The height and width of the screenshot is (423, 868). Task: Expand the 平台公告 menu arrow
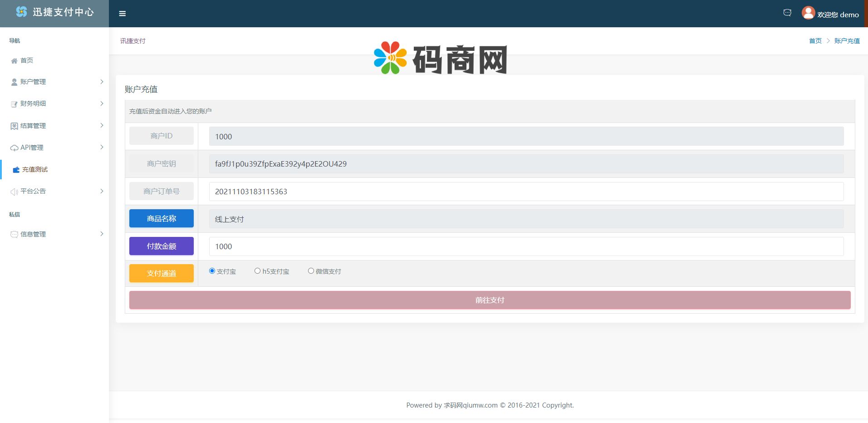(x=102, y=191)
